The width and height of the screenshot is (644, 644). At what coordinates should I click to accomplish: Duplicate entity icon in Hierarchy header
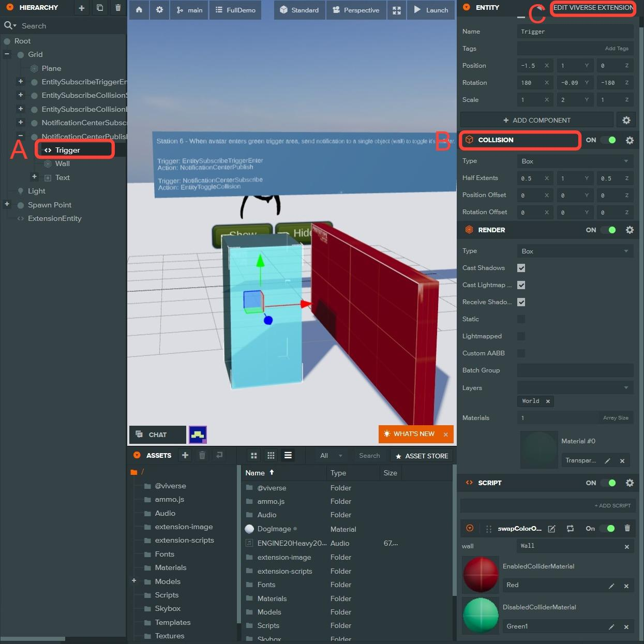(x=100, y=8)
